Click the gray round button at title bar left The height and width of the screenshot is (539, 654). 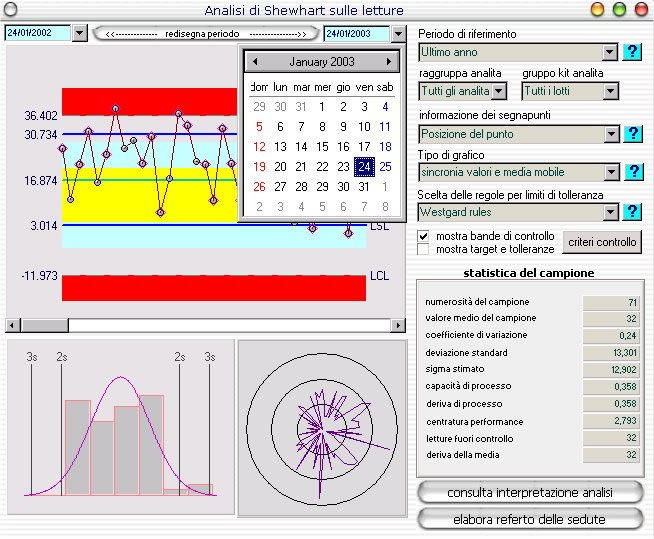[x=10, y=9]
